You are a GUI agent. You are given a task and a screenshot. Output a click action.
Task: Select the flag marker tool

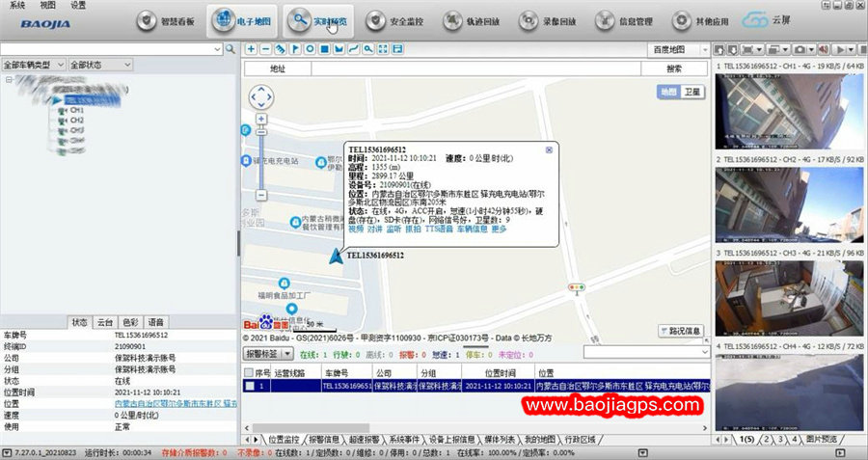pos(296,49)
